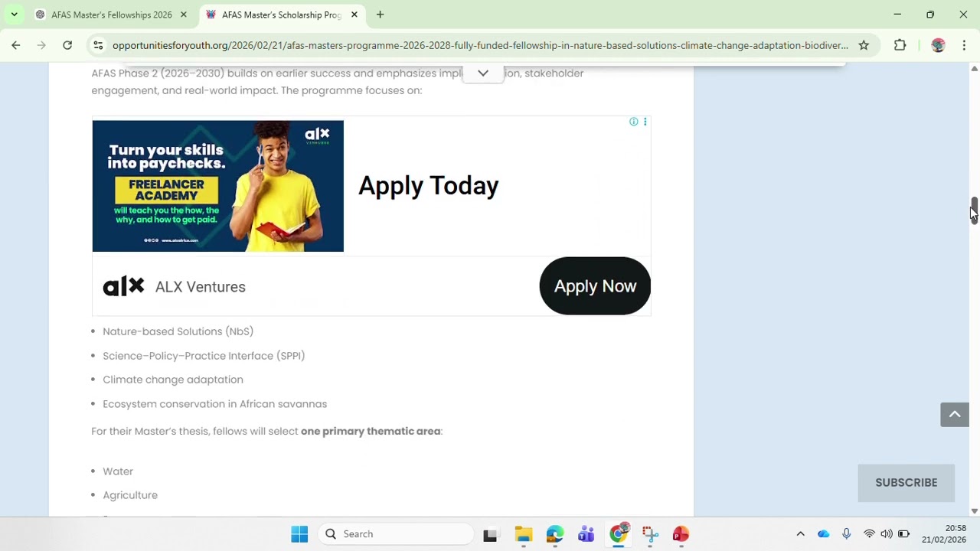Click the taskbar Search box

click(x=396, y=534)
